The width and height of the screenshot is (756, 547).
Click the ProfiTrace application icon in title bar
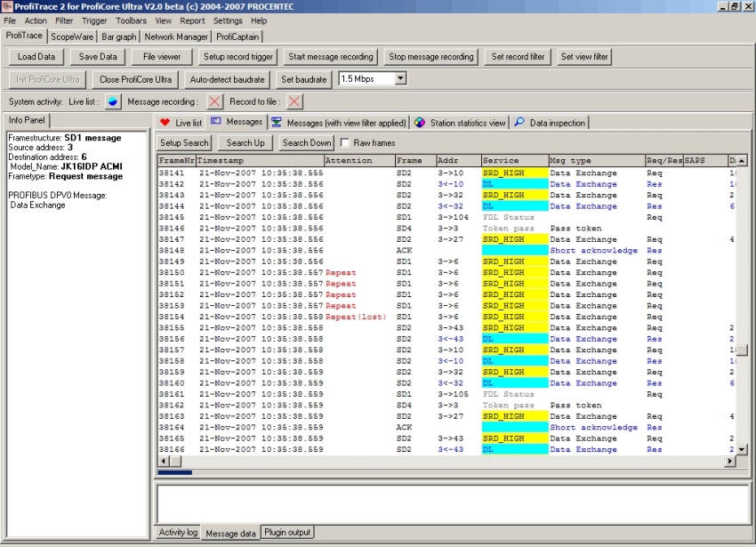[x=7, y=6]
